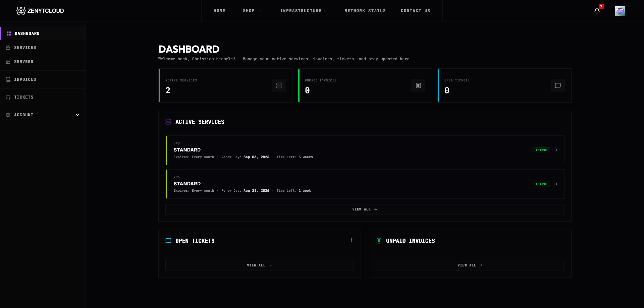Open VPS Standard service renewing Aug 23

pyautogui.click(x=365, y=184)
